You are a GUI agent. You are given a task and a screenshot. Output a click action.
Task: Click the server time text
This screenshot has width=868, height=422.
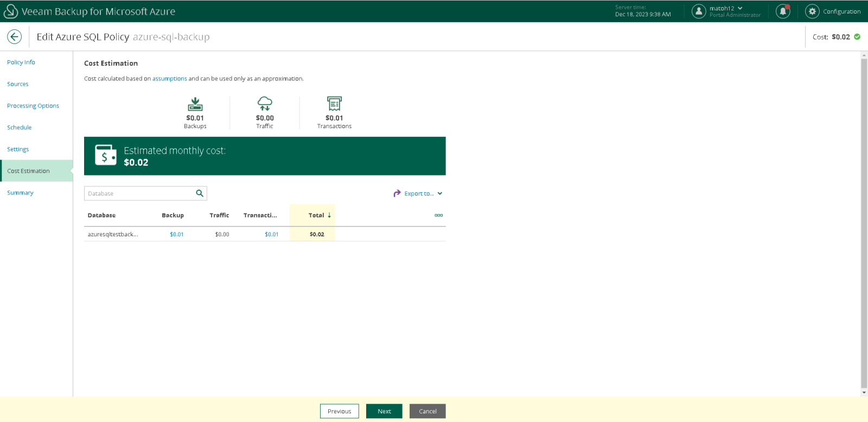click(x=643, y=11)
